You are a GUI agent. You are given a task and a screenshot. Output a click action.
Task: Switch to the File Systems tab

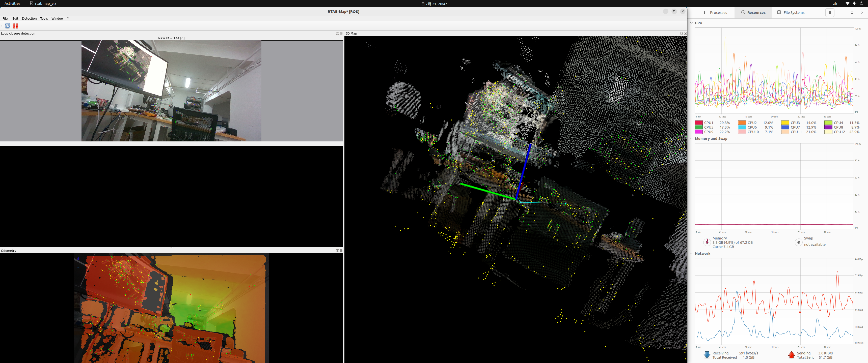pos(791,12)
